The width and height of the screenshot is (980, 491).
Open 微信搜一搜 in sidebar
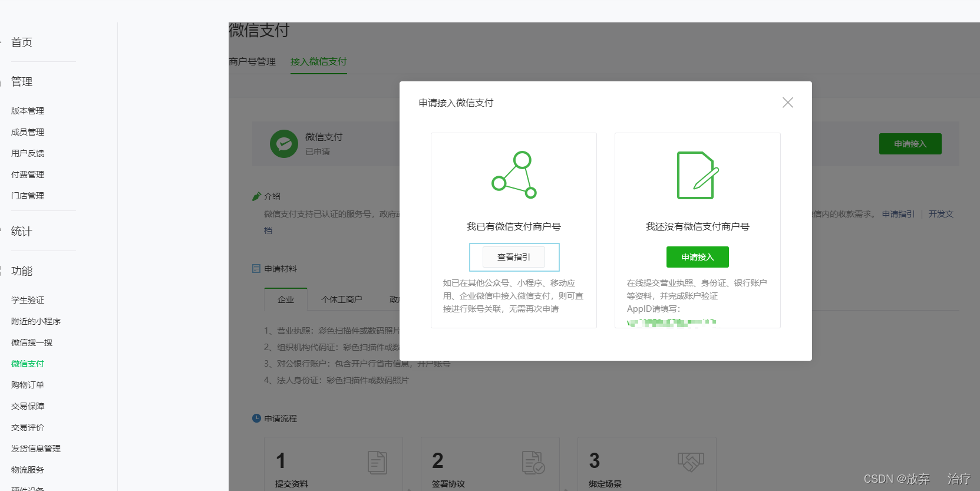click(32, 342)
